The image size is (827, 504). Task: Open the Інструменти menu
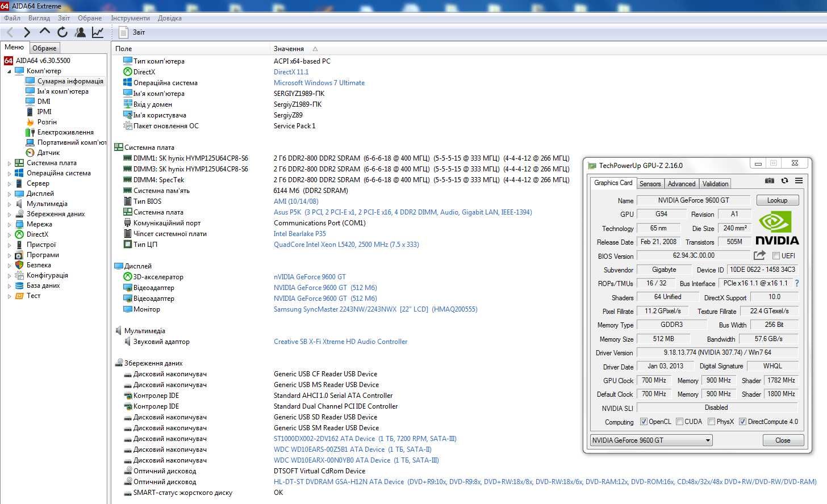pos(130,18)
